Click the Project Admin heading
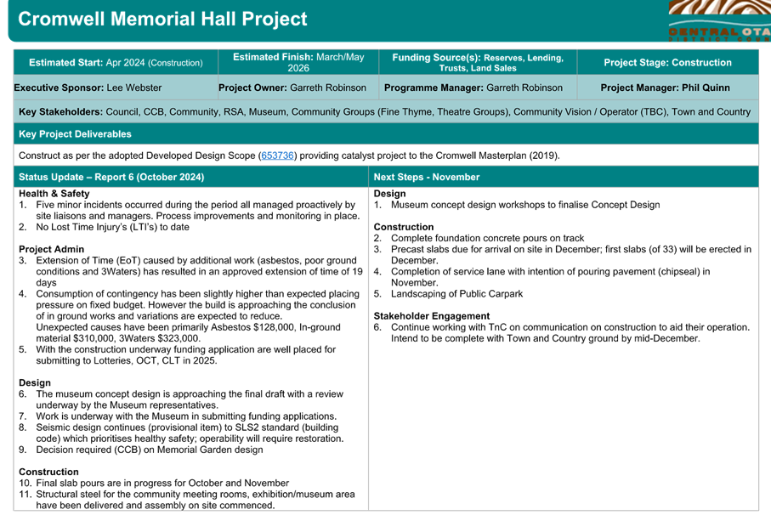 pyautogui.click(x=51, y=249)
